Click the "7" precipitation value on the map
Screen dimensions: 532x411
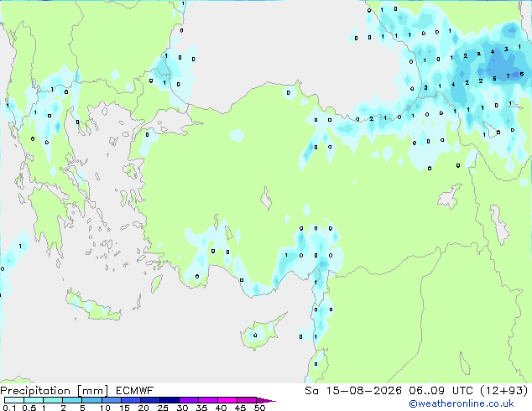tap(508, 76)
